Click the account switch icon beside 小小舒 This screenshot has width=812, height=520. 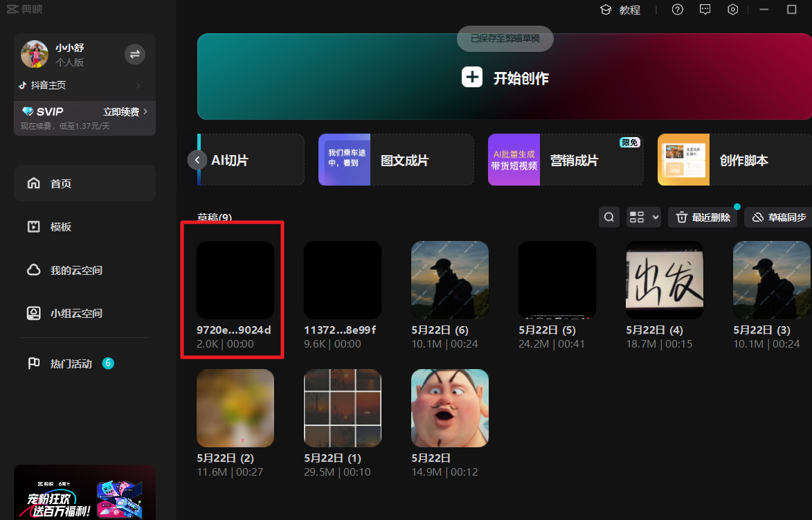point(135,54)
